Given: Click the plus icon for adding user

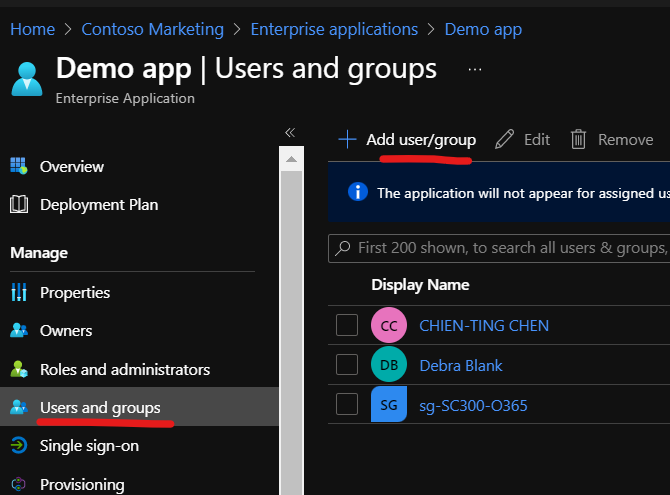Looking at the screenshot, I should 347,140.
